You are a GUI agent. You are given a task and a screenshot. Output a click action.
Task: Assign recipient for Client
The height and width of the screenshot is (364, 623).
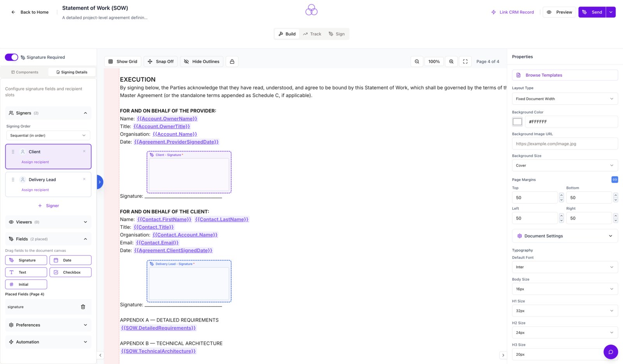click(35, 162)
